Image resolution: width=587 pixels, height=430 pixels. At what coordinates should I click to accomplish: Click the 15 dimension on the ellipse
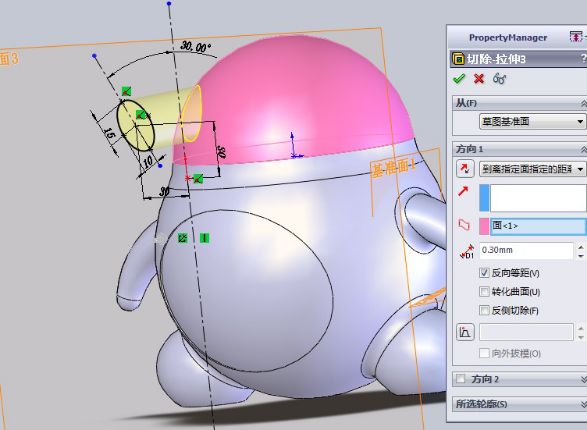click(109, 134)
